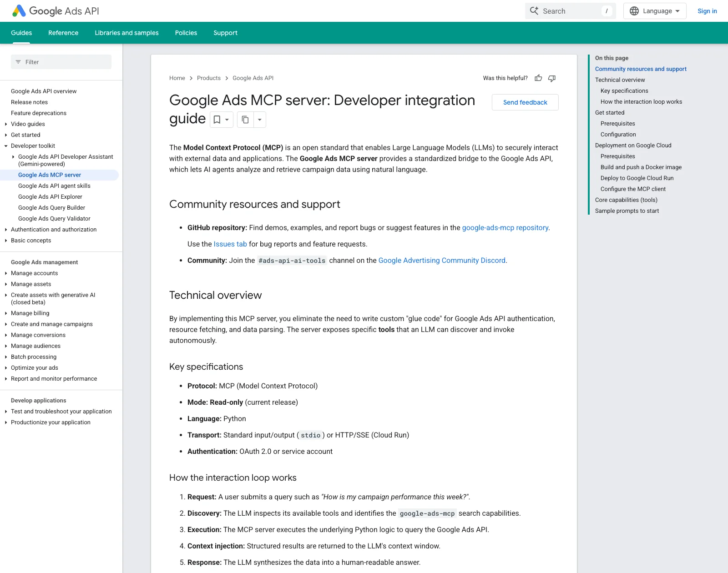Click Products in the breadcrumb
Viewport: 728px width, 573px height.
point(209,78)
